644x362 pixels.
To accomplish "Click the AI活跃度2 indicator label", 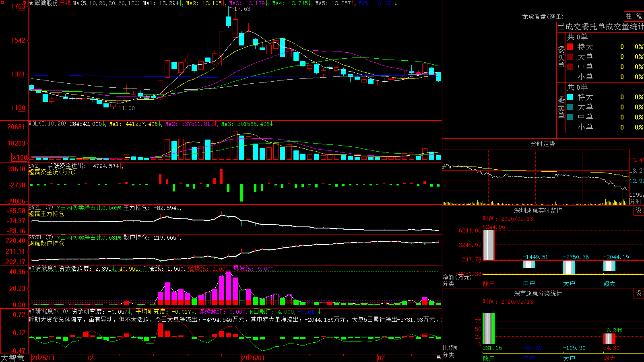I will click(x=43, y=268).
